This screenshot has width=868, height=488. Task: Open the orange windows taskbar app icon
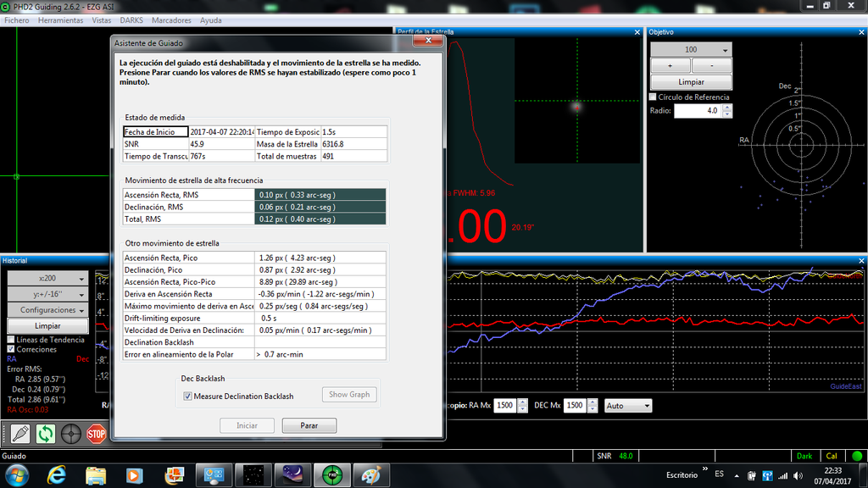pyautogui.click(x=174, y=475)
